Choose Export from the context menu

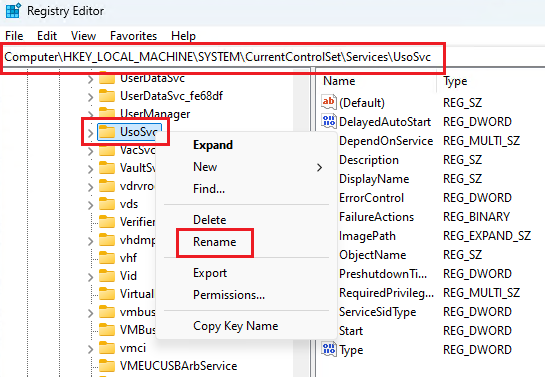tap(210, 273)
